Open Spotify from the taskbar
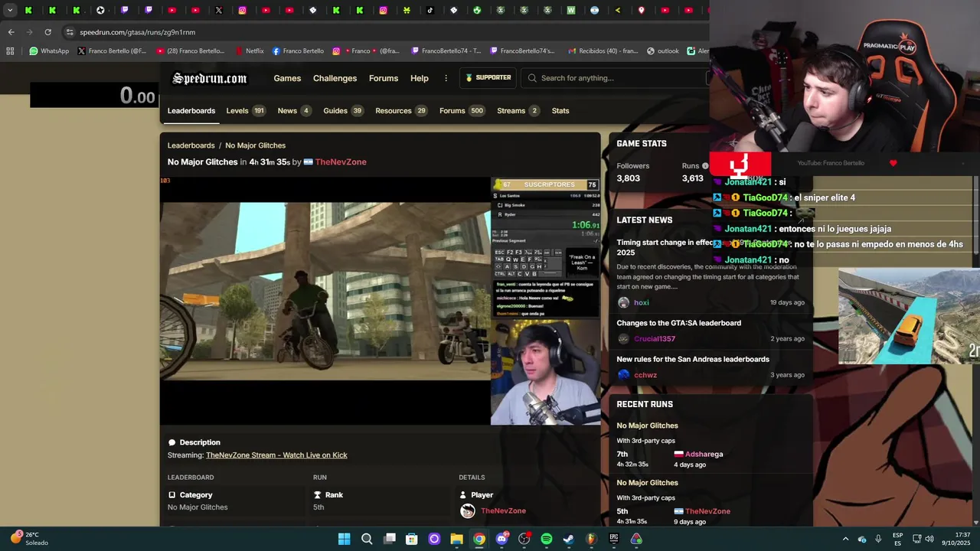Viewport: 980px width, 551px height. point(546,539)
